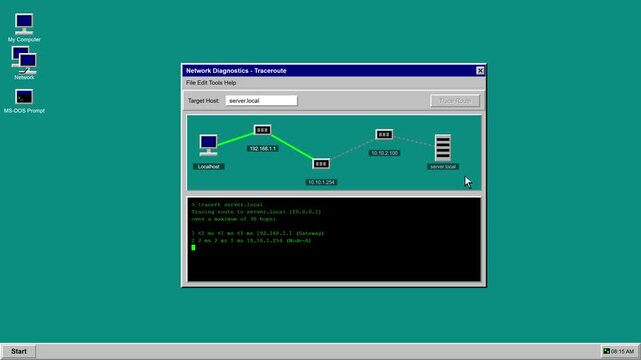
Task: Select the 10.10.2.100 router node icon
Action: (x=384, y=134)
